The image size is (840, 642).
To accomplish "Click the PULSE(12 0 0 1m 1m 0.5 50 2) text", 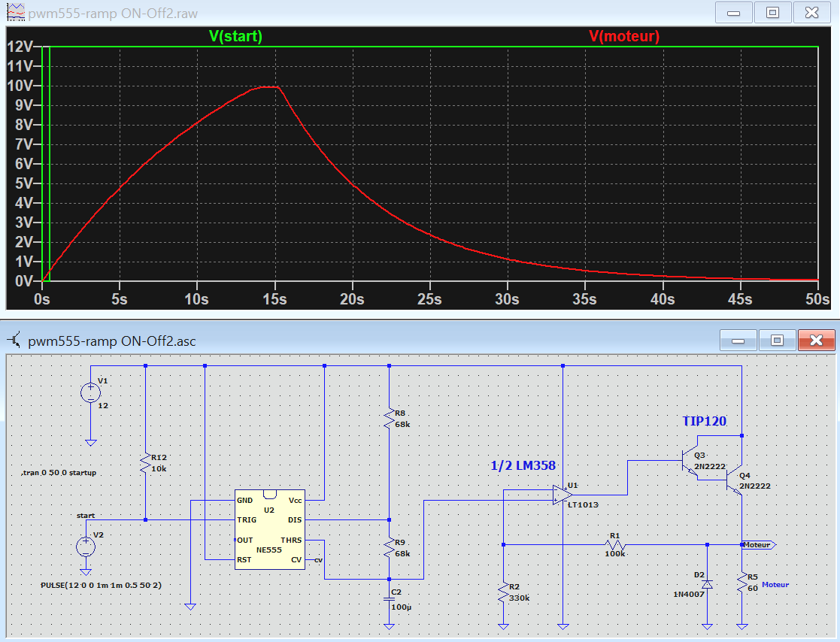I will (101, 586).
